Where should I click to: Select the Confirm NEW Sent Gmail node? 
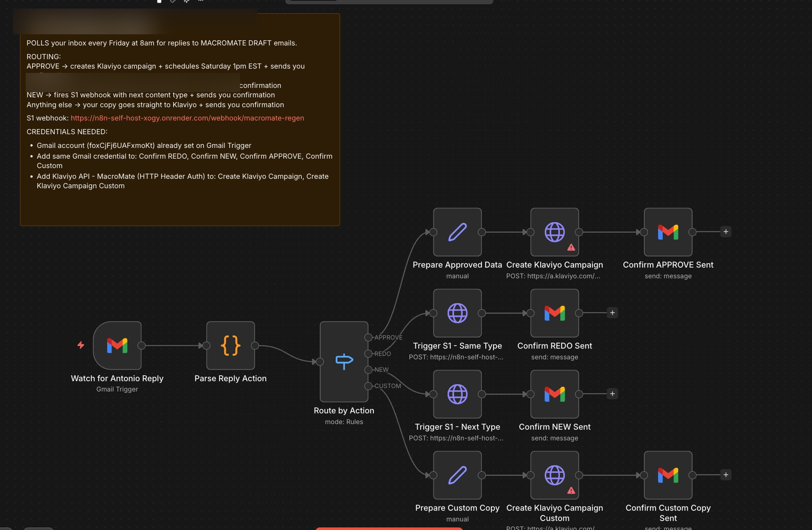pyautogui.click(x=554, y=394)
